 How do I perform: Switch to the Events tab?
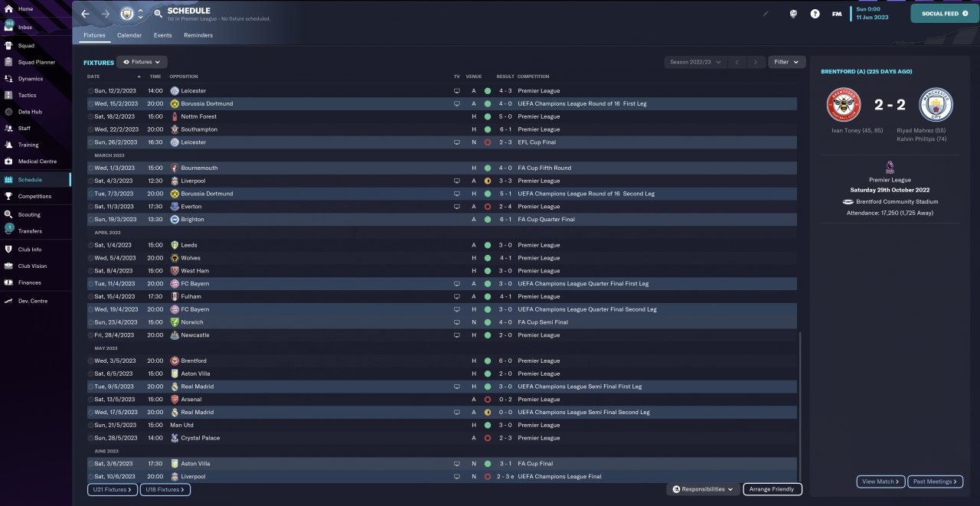click(x=162, y=35)
